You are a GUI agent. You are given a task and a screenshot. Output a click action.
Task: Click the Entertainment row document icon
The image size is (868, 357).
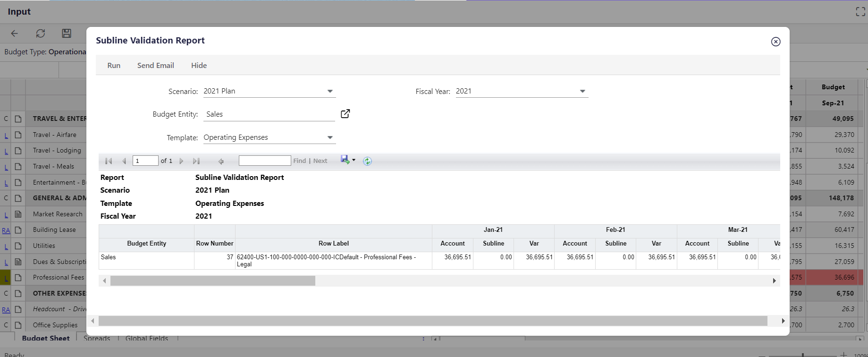[x=18, y=182]
